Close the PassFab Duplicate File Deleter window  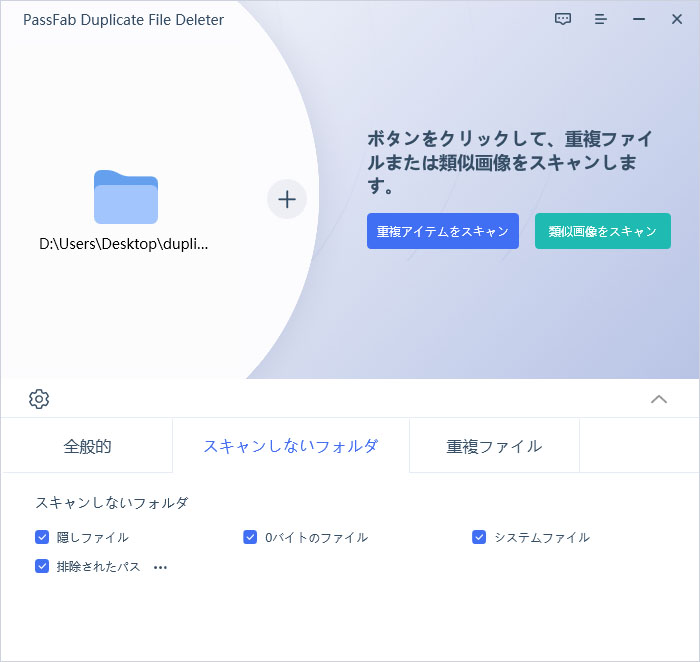(x=677, y=19)
